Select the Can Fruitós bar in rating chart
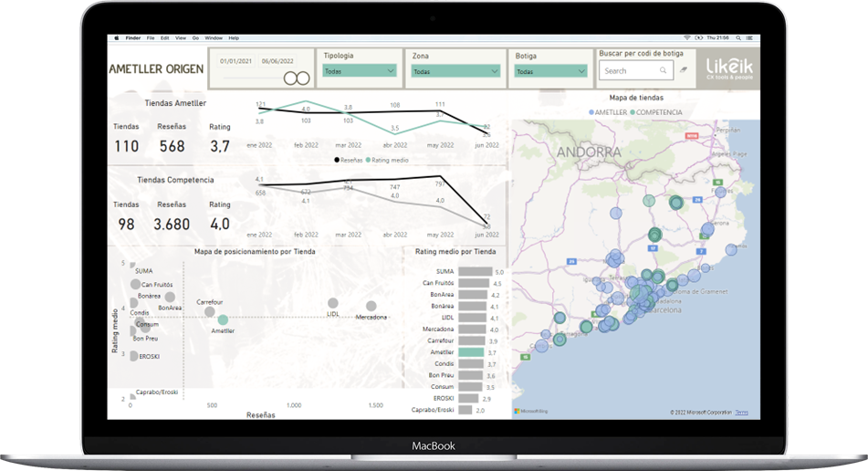The height and width of the screenshot is (471, 868). point(474,283)
